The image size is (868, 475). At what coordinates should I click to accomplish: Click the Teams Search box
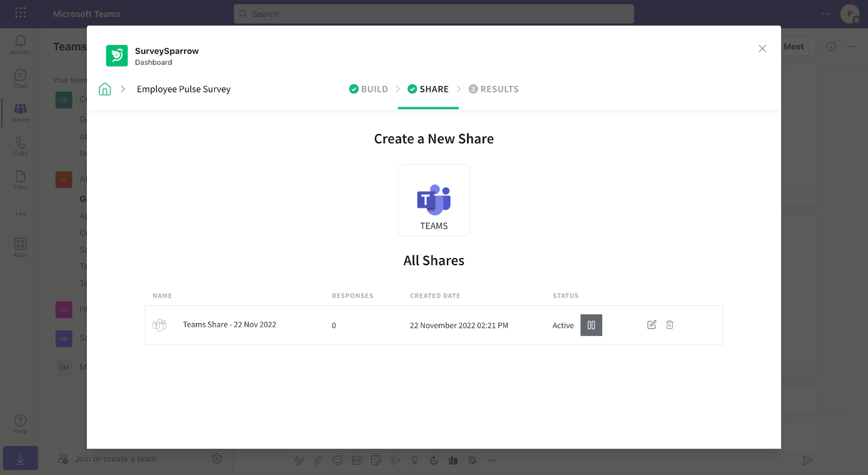pyautogui.click(x=434, y=14)
